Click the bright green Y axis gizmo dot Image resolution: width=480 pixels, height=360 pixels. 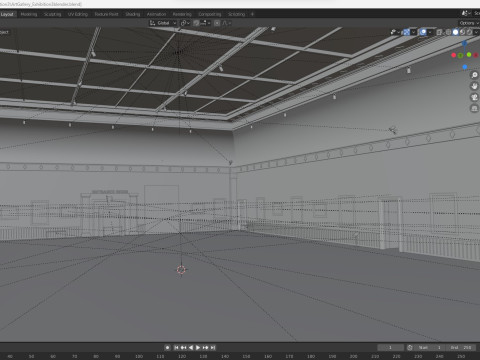tap(469, 55)
